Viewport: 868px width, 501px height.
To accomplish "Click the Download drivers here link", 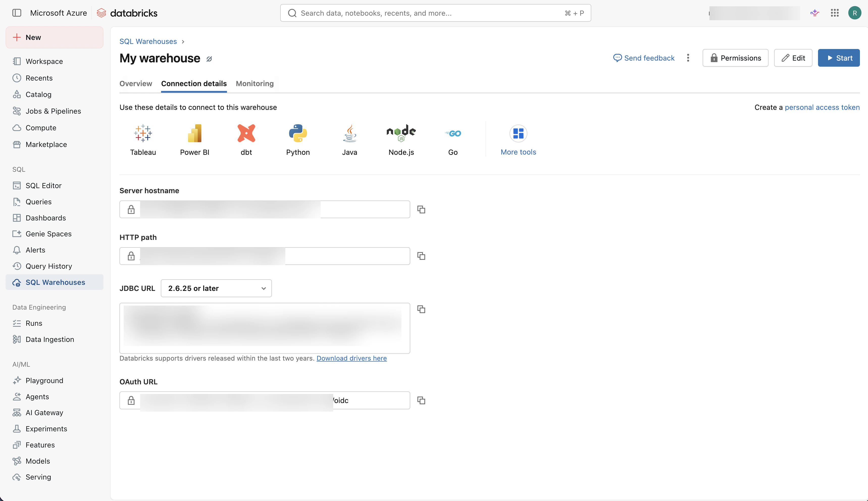I will (x=351, y=358).
